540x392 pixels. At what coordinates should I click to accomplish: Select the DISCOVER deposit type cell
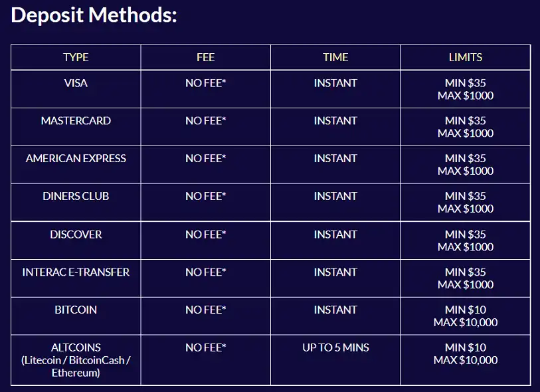coord(76,235)
